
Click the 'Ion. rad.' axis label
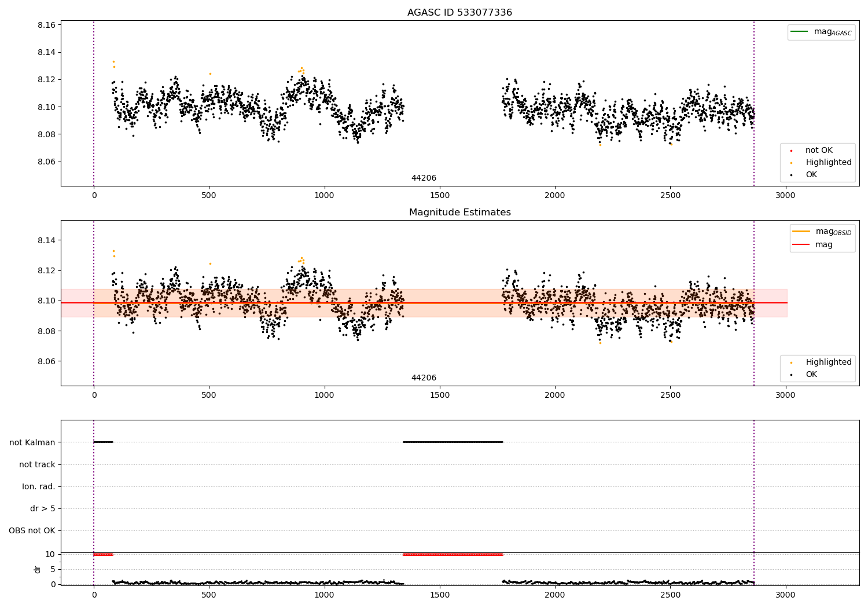click(39, 486)
